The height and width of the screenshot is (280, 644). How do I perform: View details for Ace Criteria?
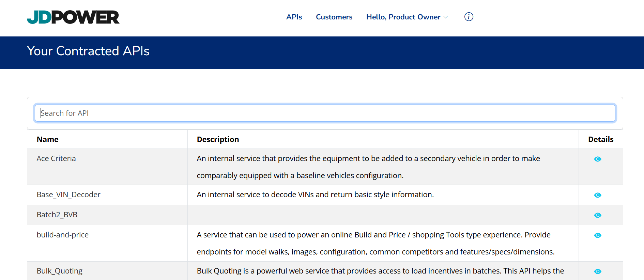(x=597, y=159)
